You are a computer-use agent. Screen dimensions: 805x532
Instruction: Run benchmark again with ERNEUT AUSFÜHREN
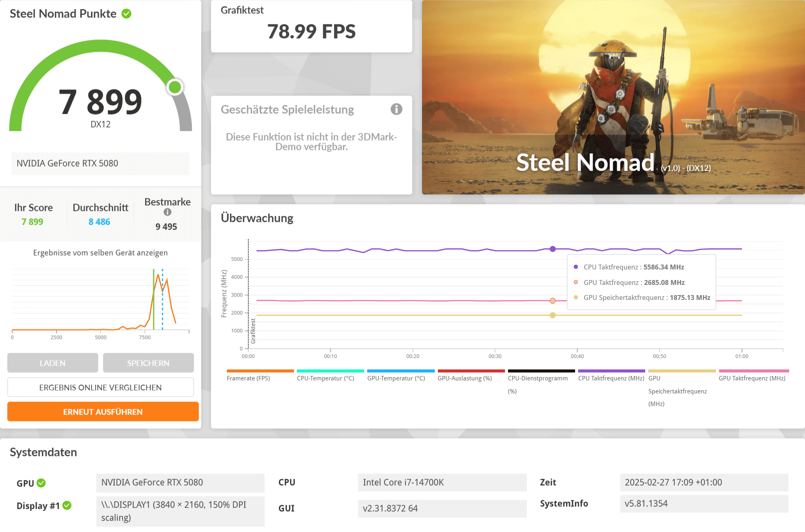(x=103, y=412)
